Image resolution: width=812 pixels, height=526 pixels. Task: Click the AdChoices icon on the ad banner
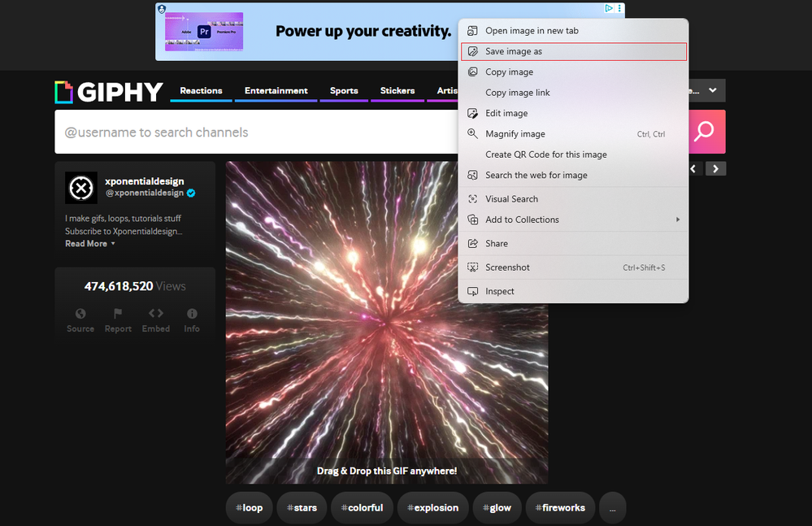609,8
